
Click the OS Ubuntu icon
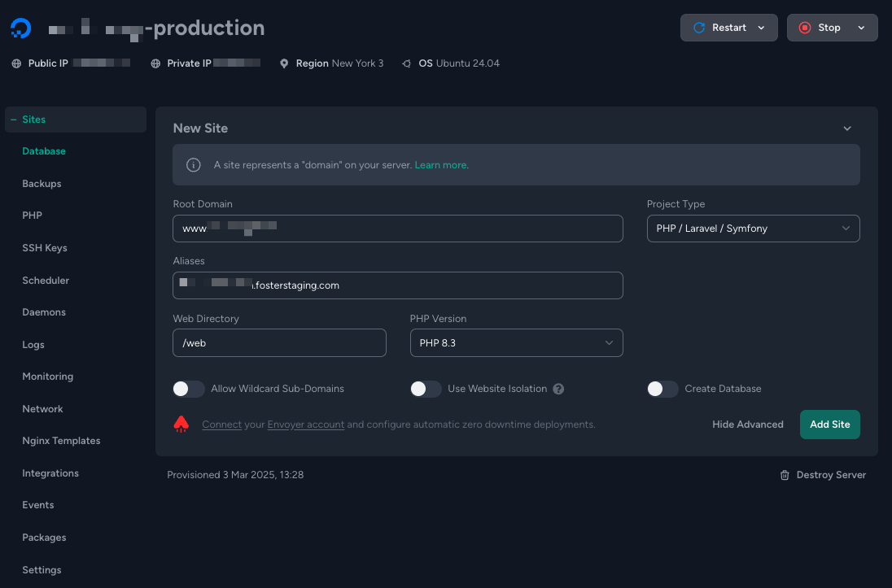[406, 63]
